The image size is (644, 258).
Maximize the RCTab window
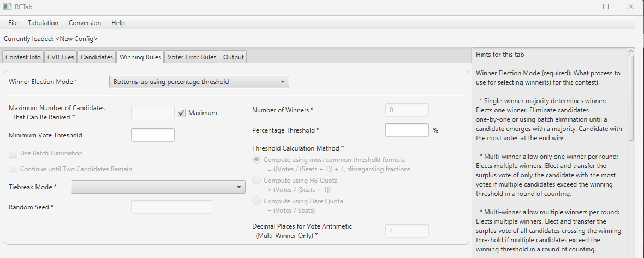pyautogui.click(x=606, y=7)
